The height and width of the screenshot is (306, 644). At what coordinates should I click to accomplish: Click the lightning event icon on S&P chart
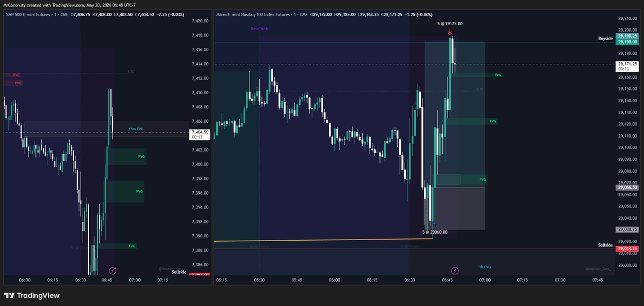[113, 272]
